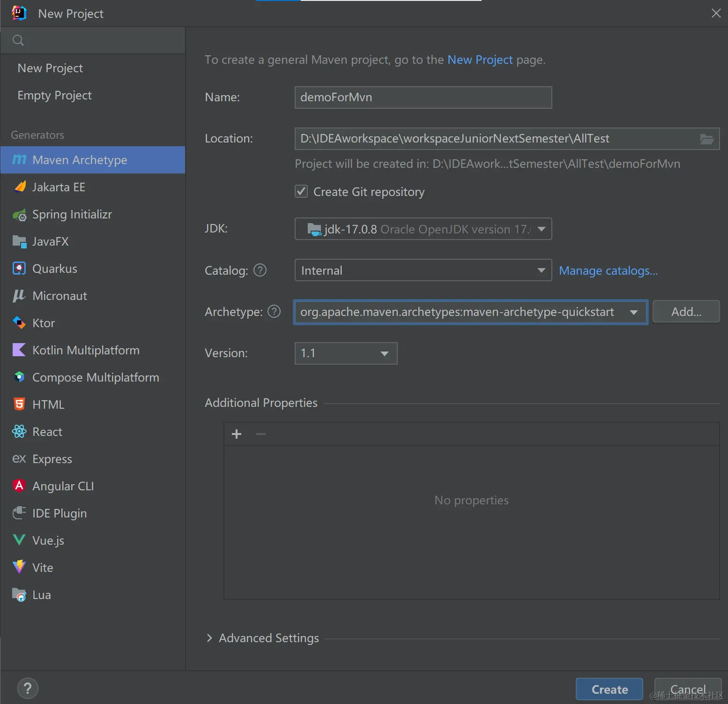Image resolution: width=728 pixels, height=704 pixels.
Task: Select Quarkus label in generators list
Action: click(x=55, y=269)
